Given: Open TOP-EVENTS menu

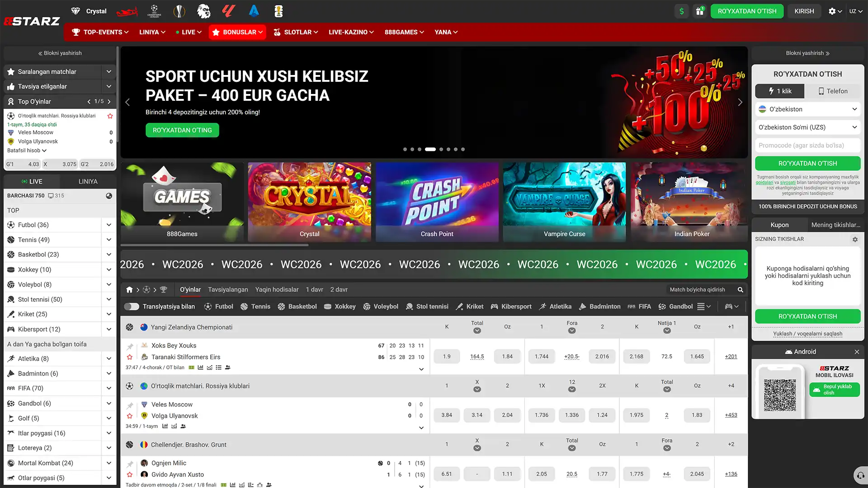Looking at the screenshot, I should pyautogui.click(x=100, y=32).
